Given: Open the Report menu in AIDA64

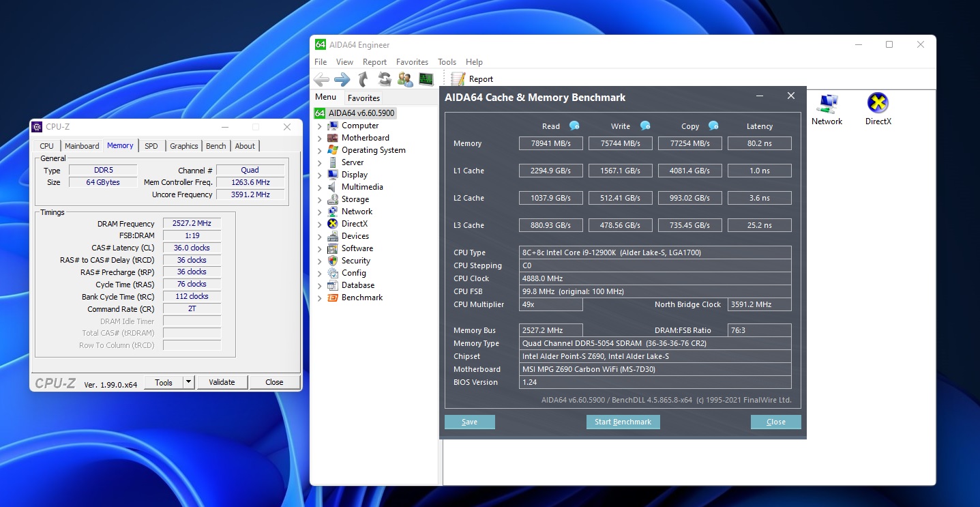Looking at the screenshot, I should (x=374, y=62).
